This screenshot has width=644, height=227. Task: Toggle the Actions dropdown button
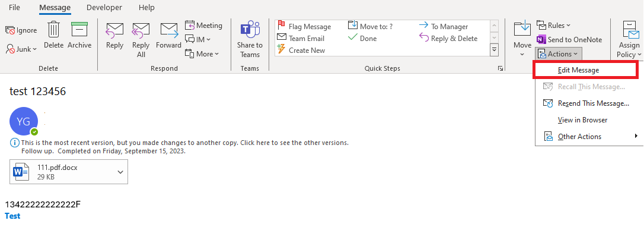click(559, 53)
